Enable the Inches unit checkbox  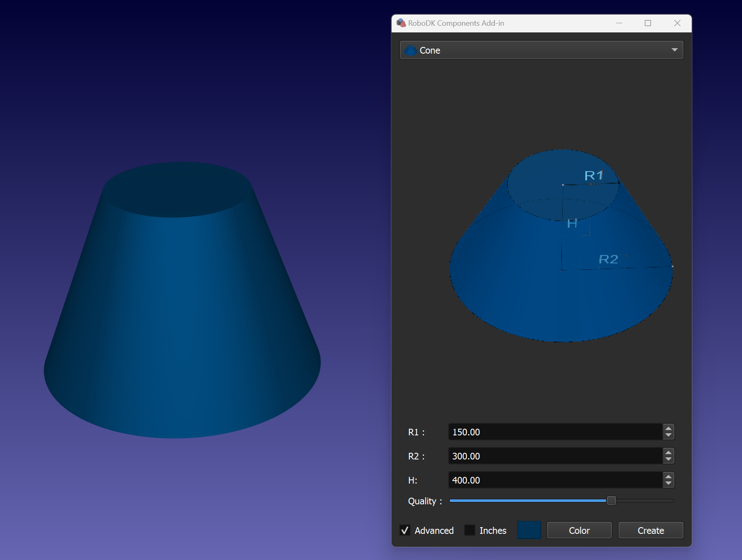point(470,530)
